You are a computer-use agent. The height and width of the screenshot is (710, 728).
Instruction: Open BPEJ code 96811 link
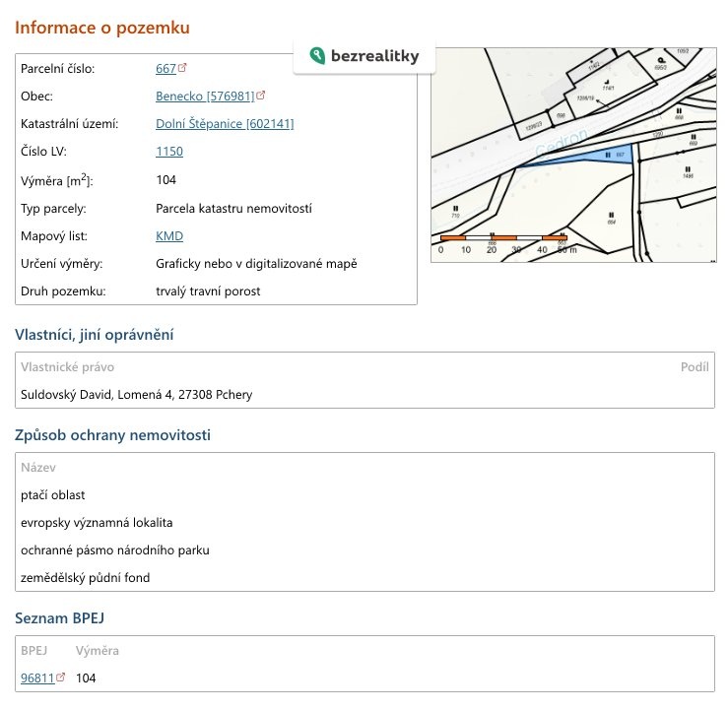(37, 678)
